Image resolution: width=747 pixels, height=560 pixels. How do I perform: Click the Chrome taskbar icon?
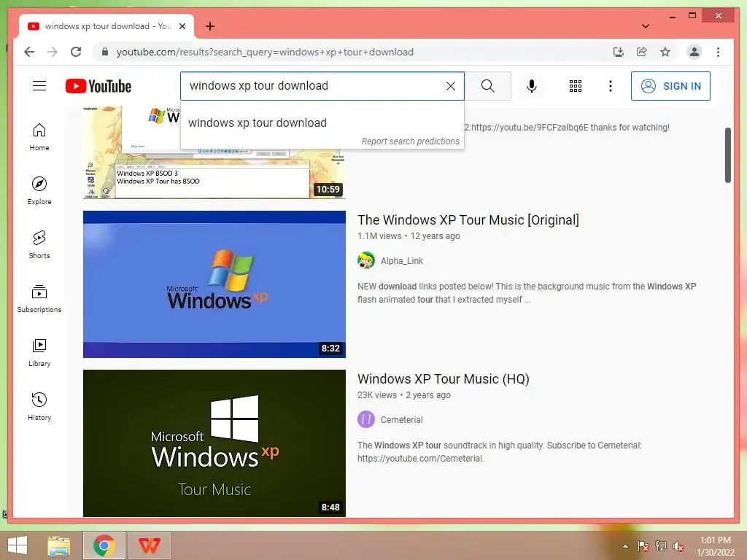click(x=104, y=545)
